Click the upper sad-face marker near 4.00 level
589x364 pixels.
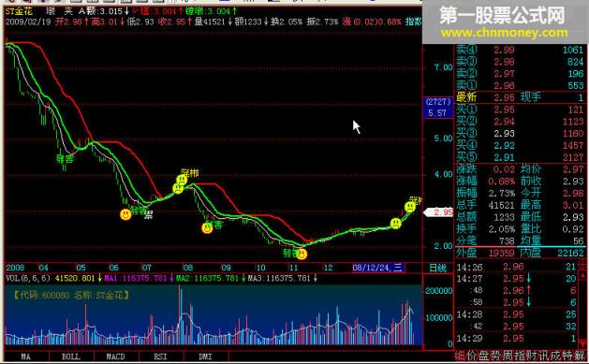tap(182, 180)
